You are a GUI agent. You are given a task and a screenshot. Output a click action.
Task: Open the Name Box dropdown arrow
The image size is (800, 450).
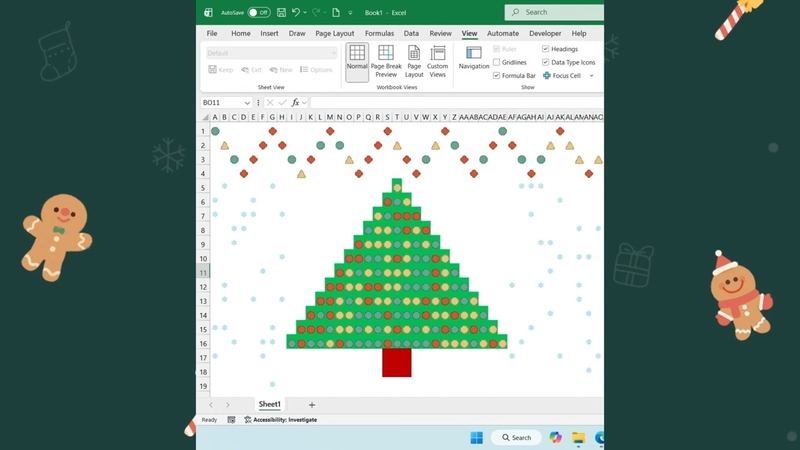(x=247, y=103)
